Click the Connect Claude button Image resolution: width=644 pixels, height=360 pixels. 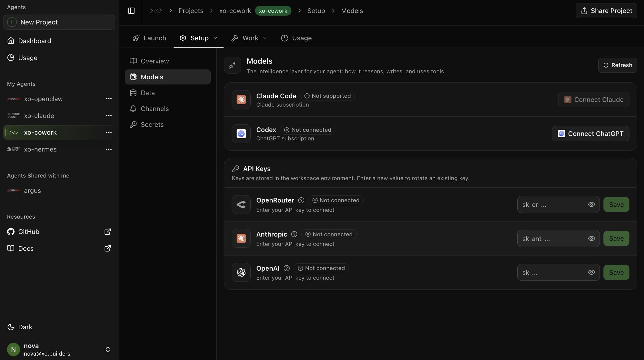[x=594, y=100]
